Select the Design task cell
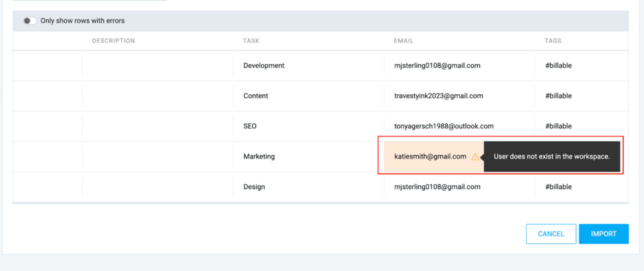Image resolution: width=644 pixels, height=271 pixels. [254, 187]
